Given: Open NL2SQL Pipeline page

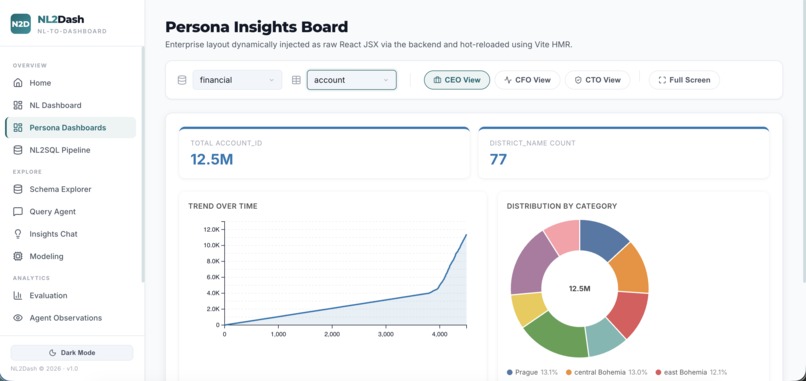Looking at the screenshot, I should coord(71,150).
